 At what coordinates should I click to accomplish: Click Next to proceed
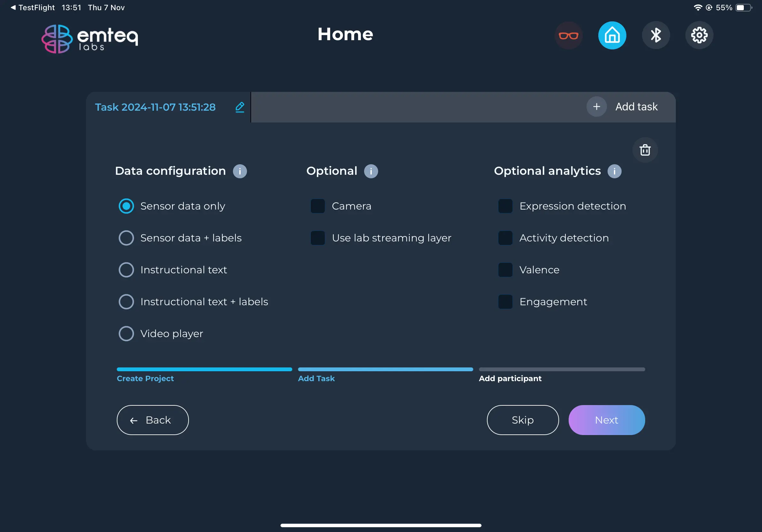click(x=607, y=420)
